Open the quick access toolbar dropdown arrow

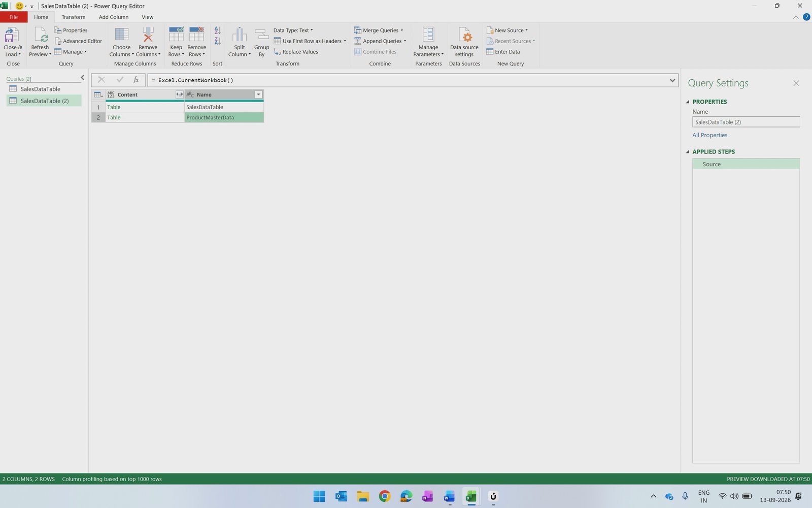tap(31, 7)
